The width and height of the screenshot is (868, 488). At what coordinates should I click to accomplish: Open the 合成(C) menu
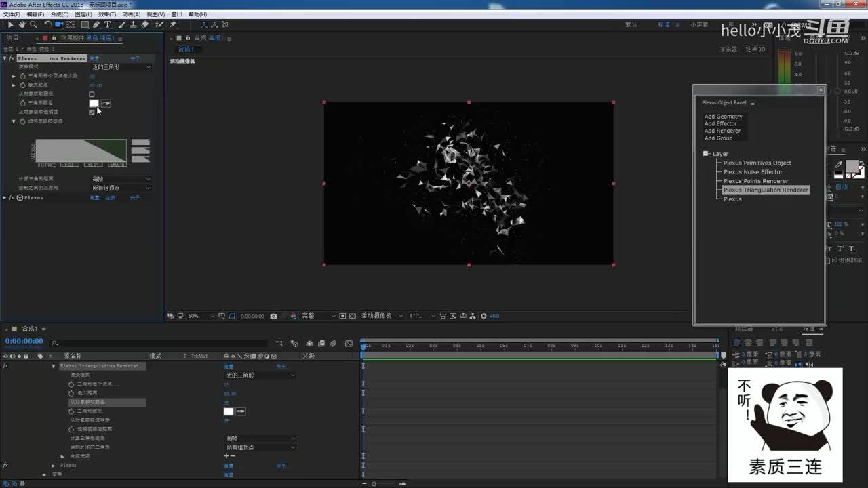click(60, 14)
